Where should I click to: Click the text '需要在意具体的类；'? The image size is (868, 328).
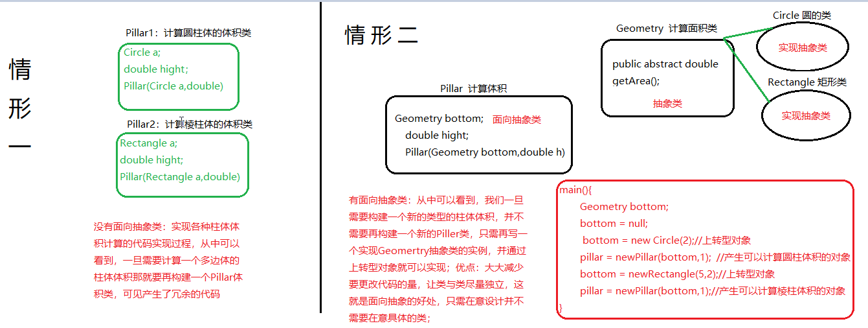tap(389, 318)
